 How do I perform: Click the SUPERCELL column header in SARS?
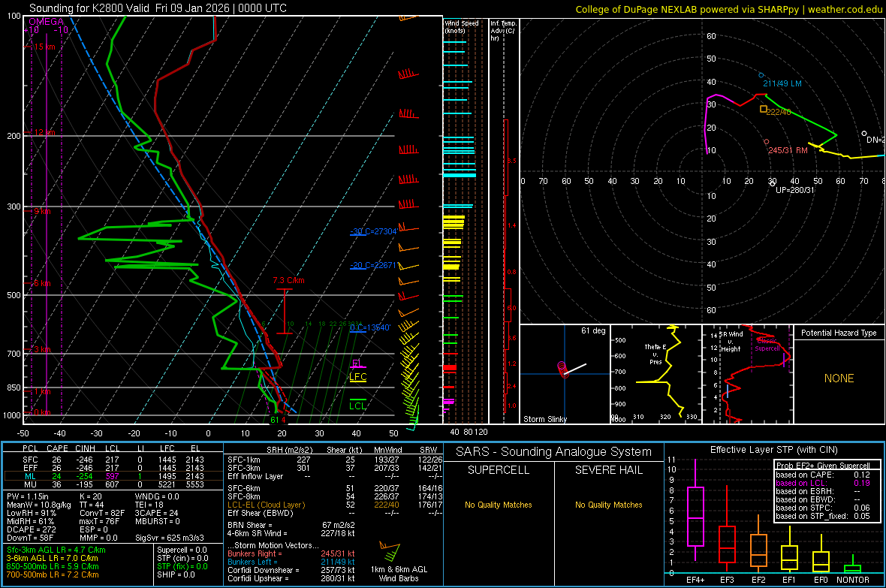point(499,470)
